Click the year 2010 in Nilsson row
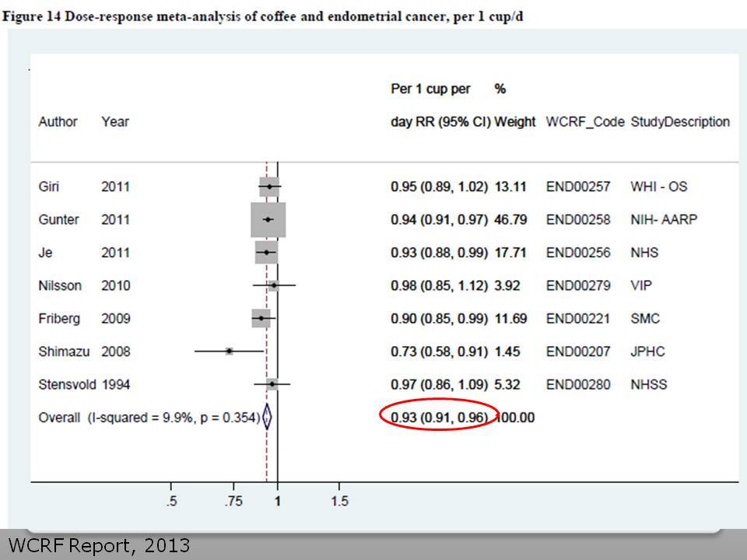Image resolution: width=747 pixels, height=560 pixels. pyautogui.click(x=115, y=285)
